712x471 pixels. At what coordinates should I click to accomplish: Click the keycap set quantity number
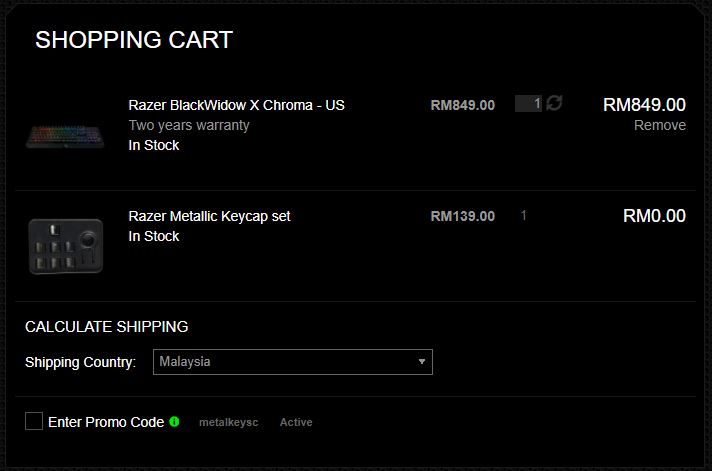[x=524, y=215]
